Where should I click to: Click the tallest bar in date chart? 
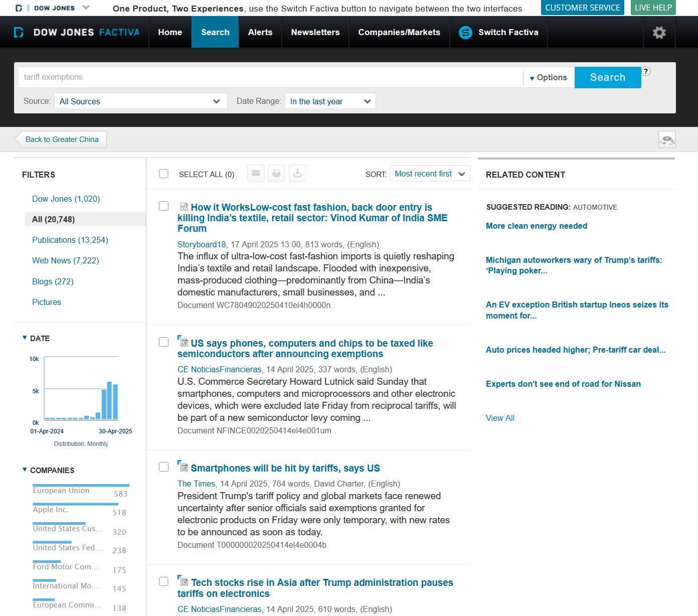109,400
